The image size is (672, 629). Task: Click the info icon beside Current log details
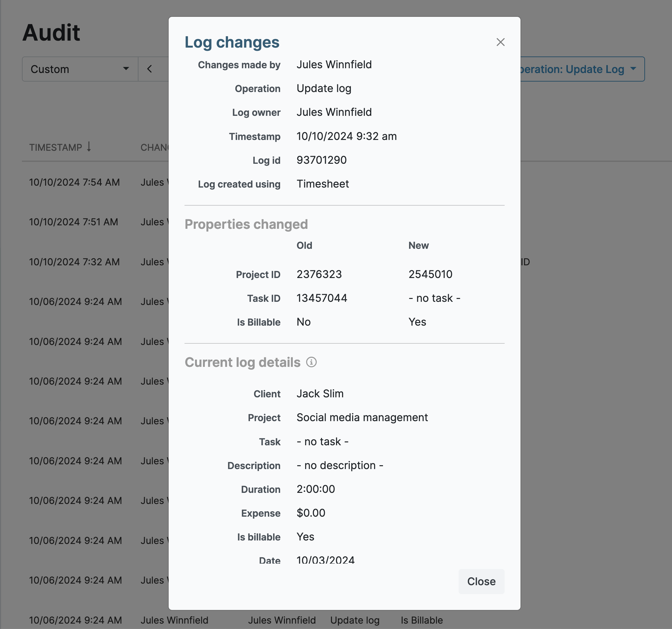click(311, 362)
